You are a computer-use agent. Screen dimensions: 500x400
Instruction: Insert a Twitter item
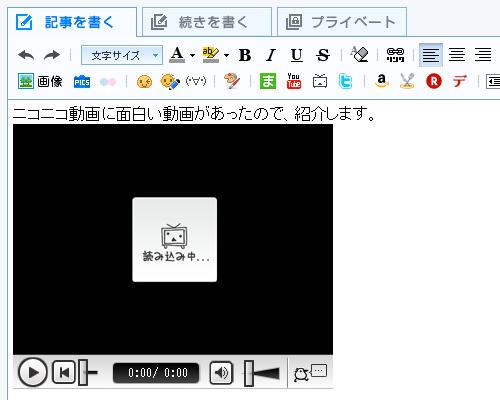(x=345, y=81)
